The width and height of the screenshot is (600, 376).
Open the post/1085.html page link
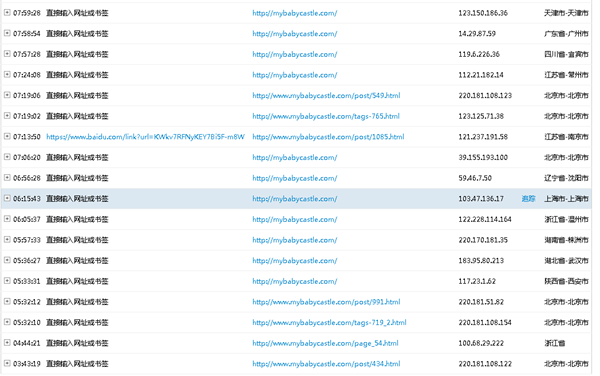328,137
